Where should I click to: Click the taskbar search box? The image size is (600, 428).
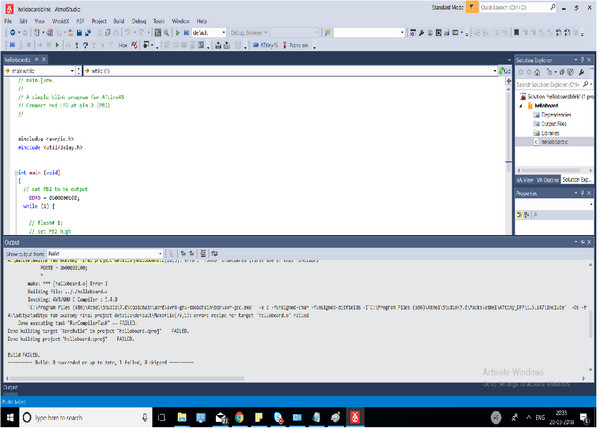[x=86, y=417]
